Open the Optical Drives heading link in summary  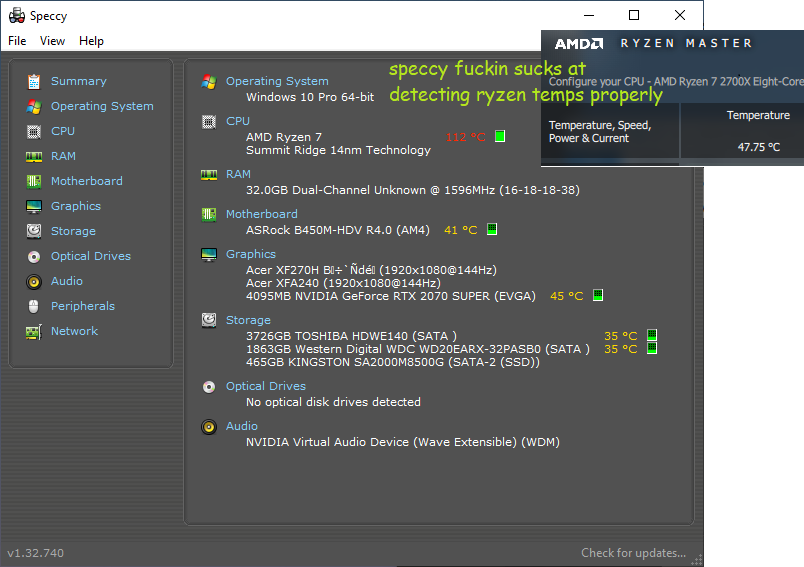click(x=266, y=386)
